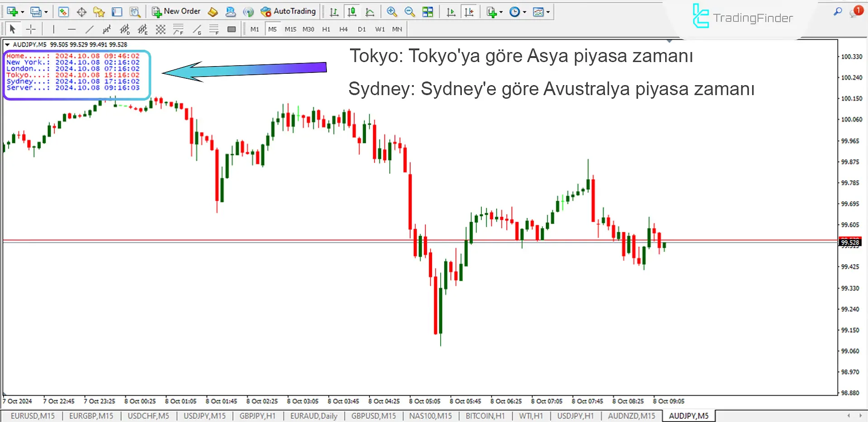
Task: Open a New Order window
Action: pyautogui.click(x=176, y=11)
